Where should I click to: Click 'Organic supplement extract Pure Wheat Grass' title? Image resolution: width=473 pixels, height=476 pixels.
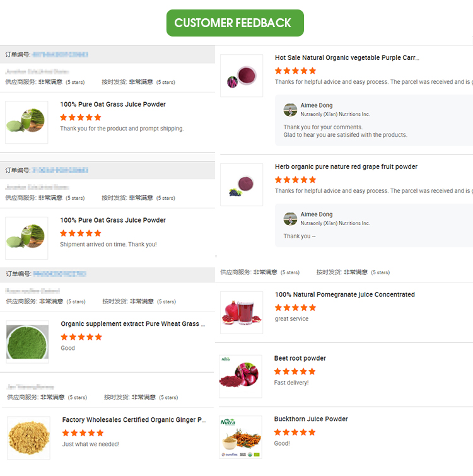[133, 324]
